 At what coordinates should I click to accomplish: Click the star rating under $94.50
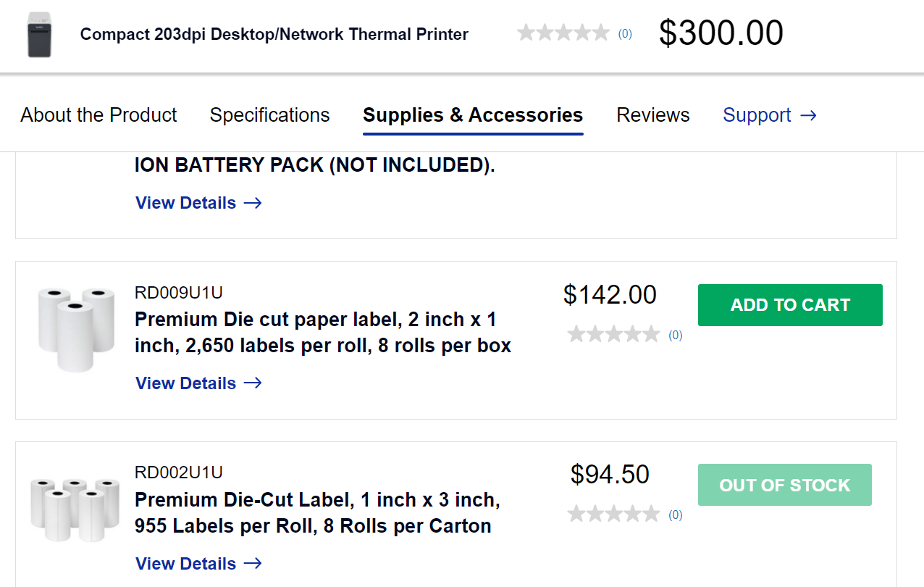pos(613,514)
